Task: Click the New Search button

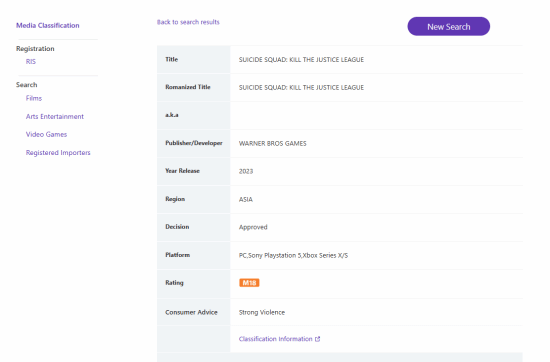Action: pyautogui.click(x=449, y=26)
